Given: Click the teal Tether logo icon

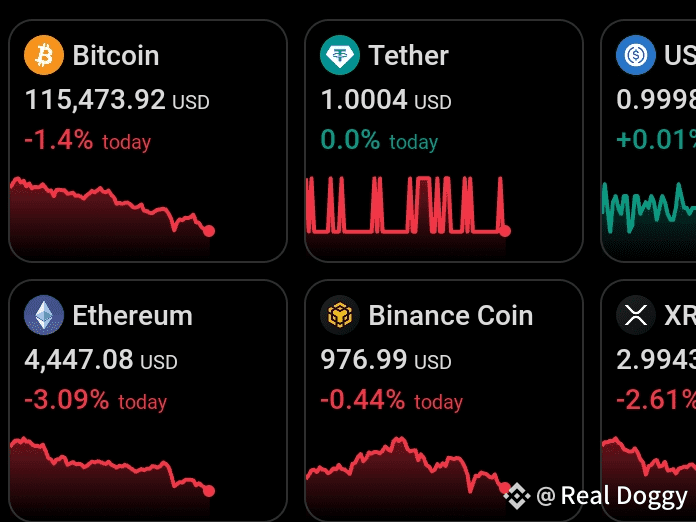Looking at the screenshot, I should 340,55.
